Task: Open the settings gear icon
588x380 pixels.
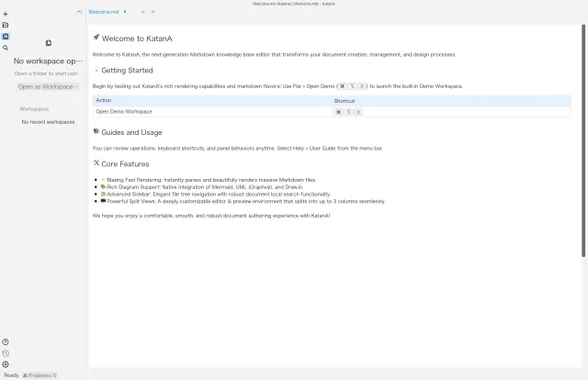Action: pyautogui.click(x=6, y=364)
